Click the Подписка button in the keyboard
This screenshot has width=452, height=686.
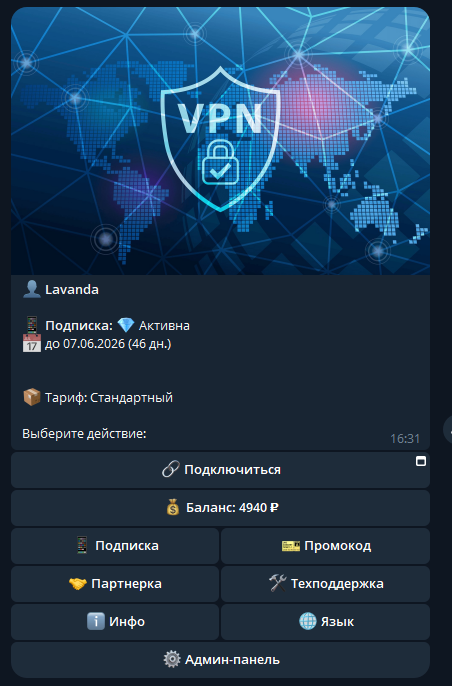click(115, 546)
